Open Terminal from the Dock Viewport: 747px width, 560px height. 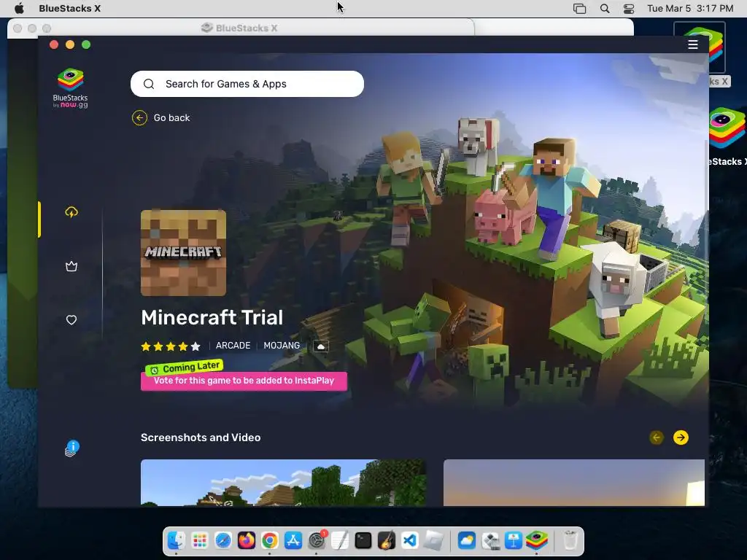click(363, 541)
